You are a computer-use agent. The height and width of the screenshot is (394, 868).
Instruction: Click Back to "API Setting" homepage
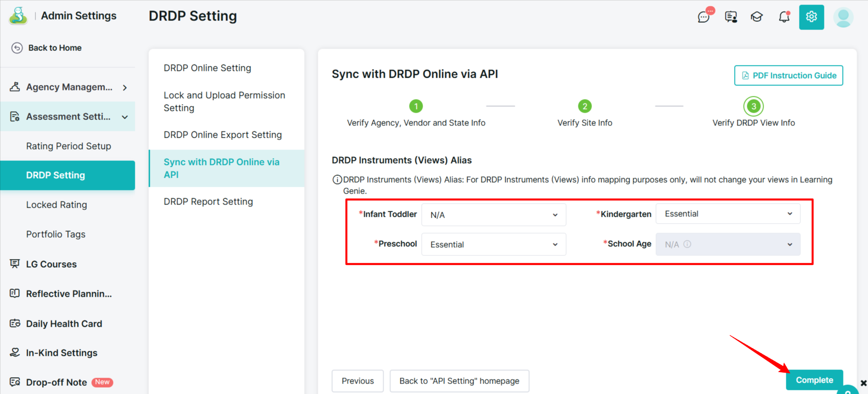tap(459, 381)
